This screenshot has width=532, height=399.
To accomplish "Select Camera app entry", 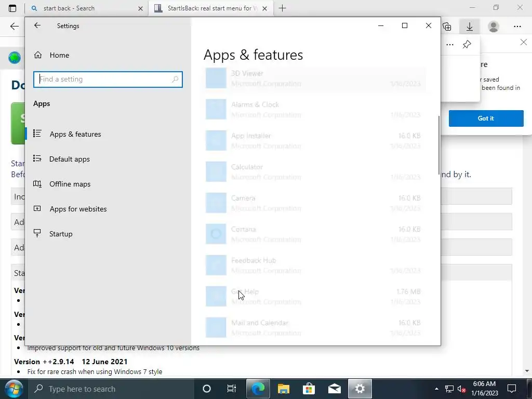I will coord(315,203).
